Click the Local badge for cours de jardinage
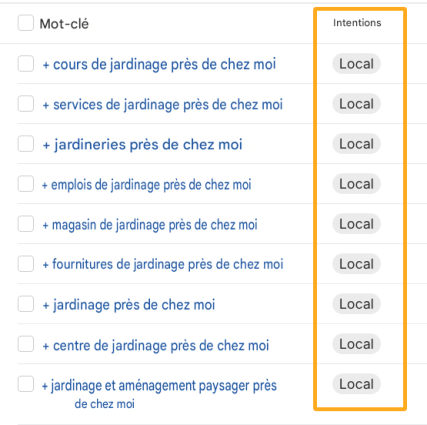The height and width of the screenshot is (425, 427). 356,64
